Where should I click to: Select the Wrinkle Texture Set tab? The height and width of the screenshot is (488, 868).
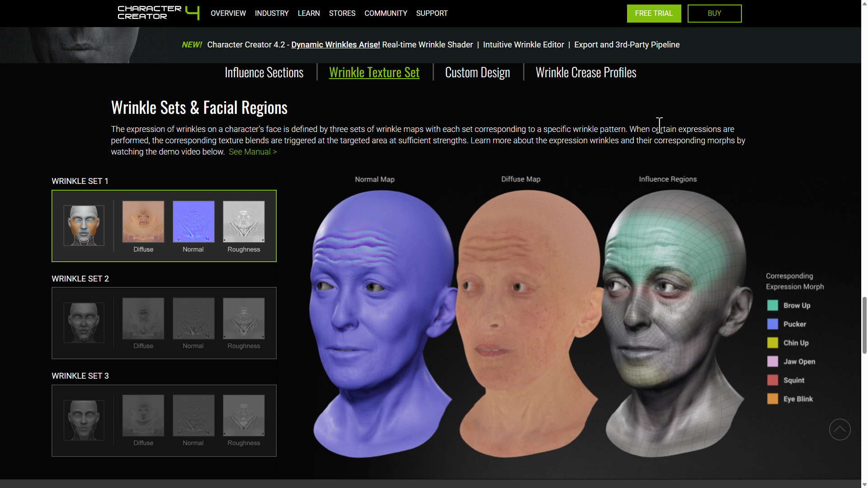coord(374,72)
